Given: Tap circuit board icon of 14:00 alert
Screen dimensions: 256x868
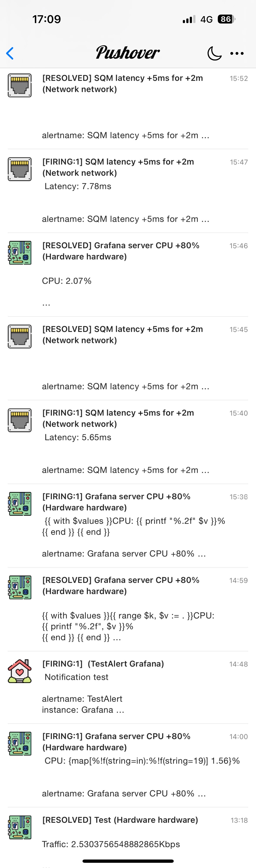Looking at the screenshot, I should (x=20, y=743).
